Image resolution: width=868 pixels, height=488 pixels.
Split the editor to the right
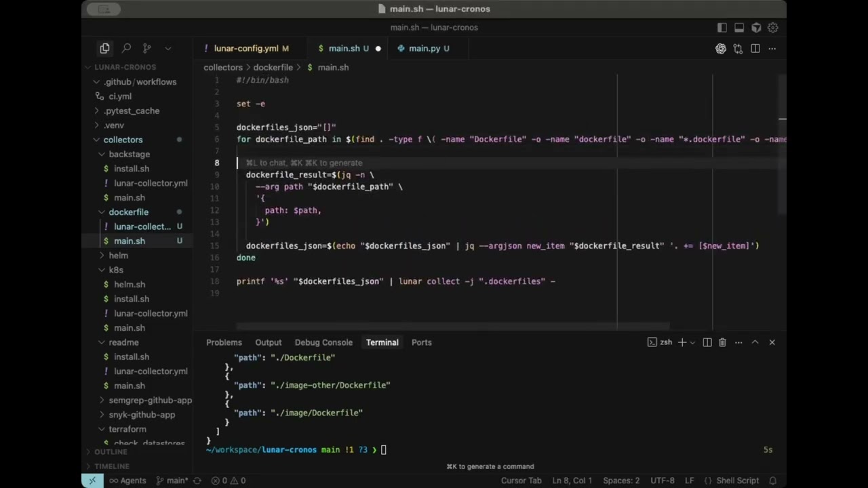(x=755, y=49)
